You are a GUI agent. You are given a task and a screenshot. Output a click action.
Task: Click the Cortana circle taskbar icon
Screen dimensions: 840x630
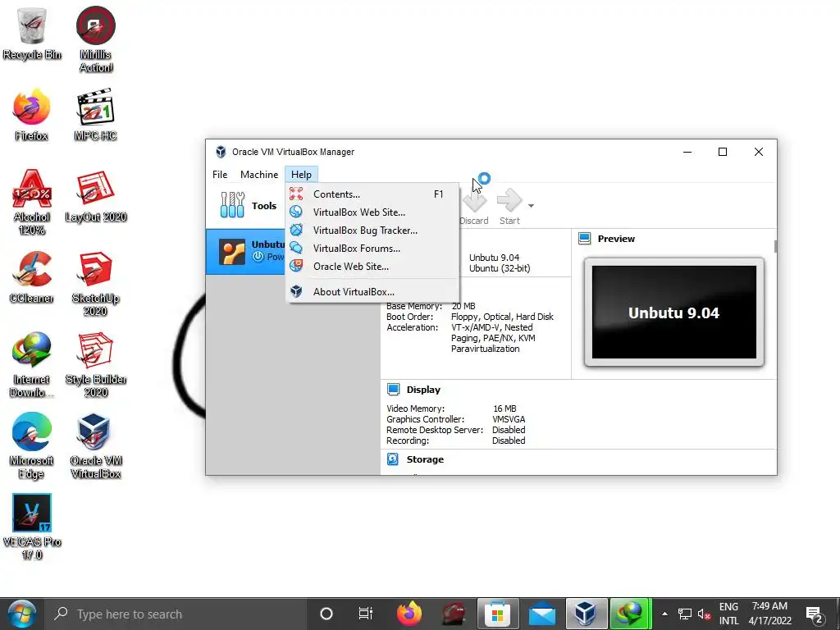tap(326, 614)
